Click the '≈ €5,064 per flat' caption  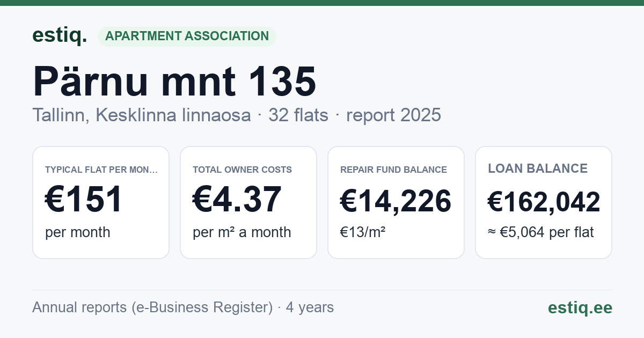point(541,232)
